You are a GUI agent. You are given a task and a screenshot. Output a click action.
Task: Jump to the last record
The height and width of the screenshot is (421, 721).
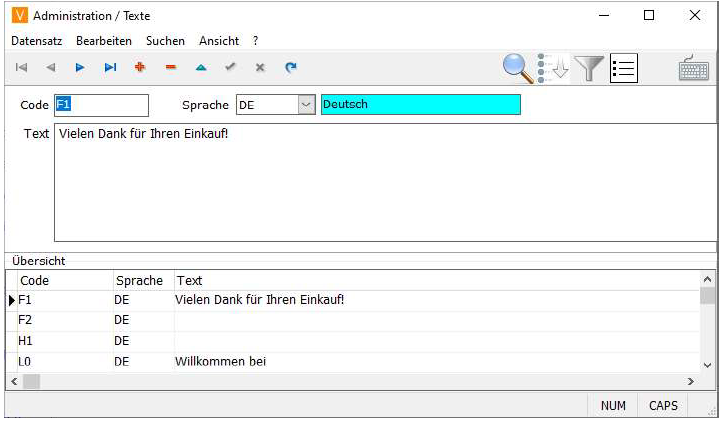(110, 68)
